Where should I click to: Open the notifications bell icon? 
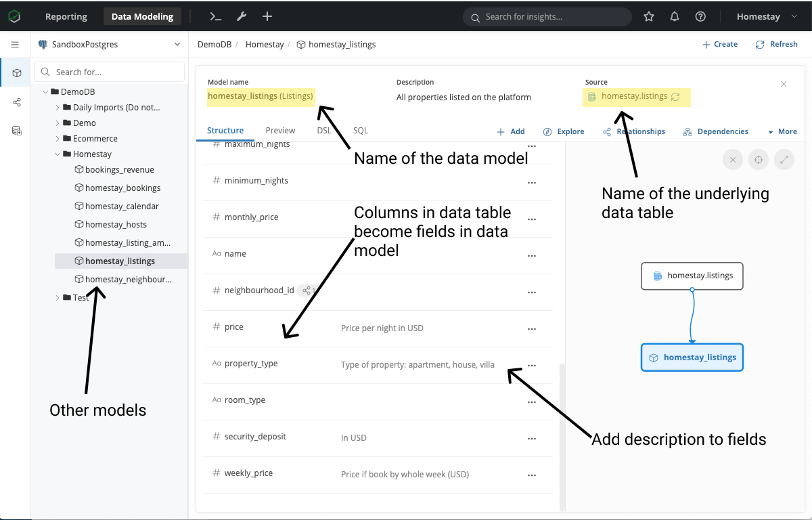tap(674, 16)
